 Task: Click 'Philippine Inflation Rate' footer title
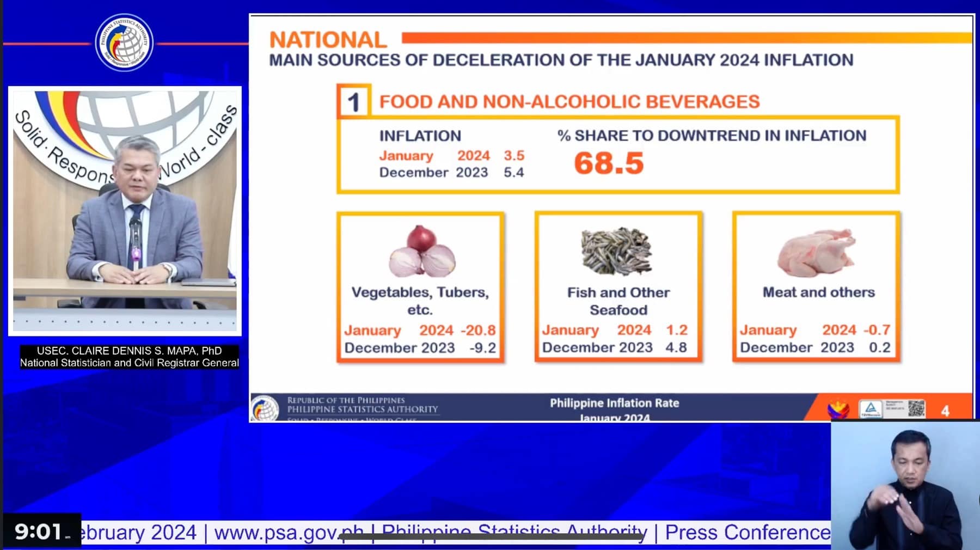coord(614,403)
